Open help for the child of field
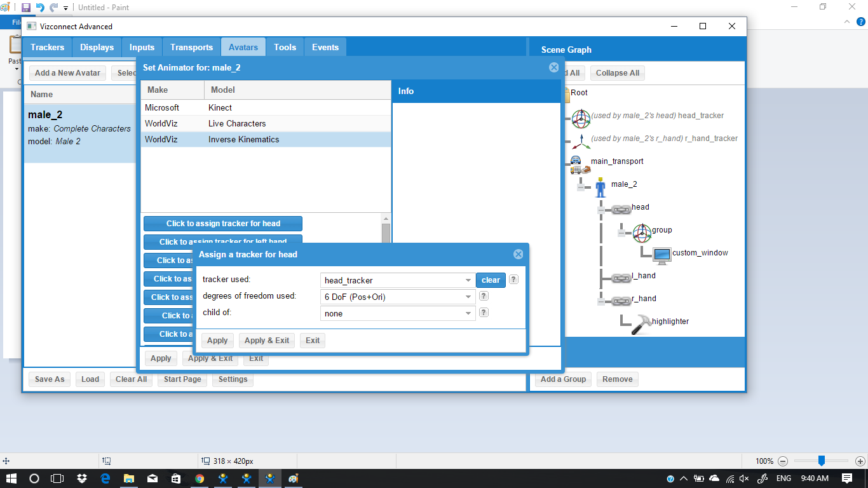This screenshot has height=488, width=868. 484,313
